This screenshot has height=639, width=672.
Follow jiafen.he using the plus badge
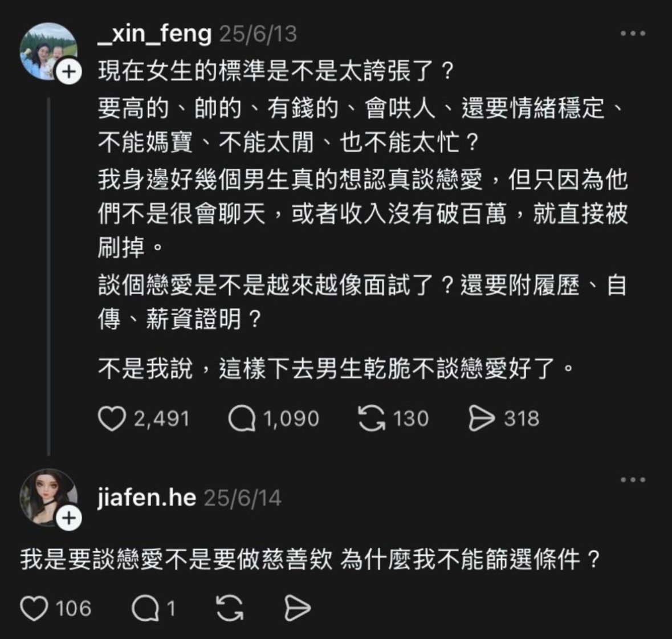click(68, 518)
